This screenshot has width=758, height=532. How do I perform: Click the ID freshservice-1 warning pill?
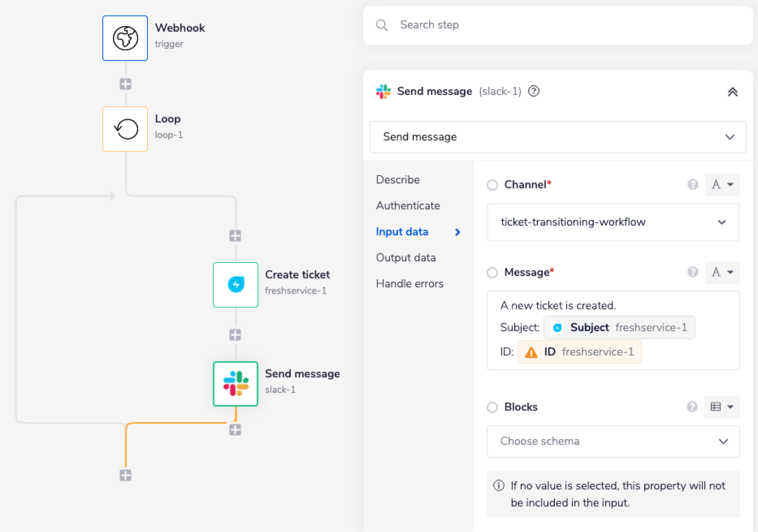pyautogui.click(x=579, y=352)
